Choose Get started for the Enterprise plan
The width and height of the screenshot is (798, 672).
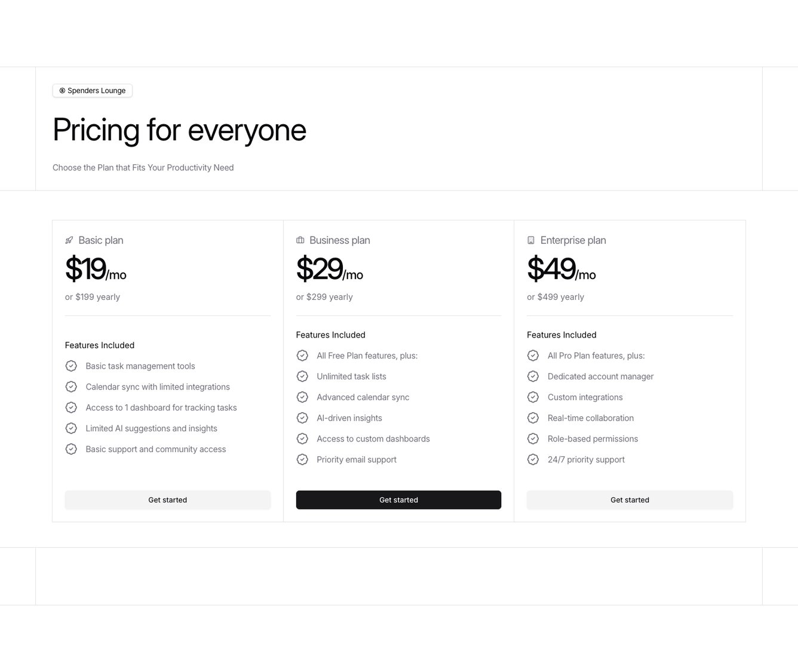pyautogui.click(x=630, y=500)
